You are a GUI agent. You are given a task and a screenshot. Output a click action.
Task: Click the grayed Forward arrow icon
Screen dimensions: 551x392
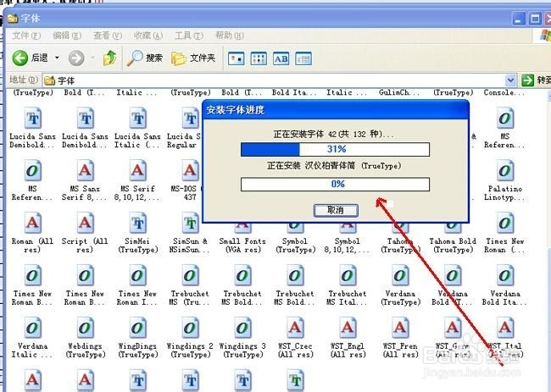coord(76,58)
